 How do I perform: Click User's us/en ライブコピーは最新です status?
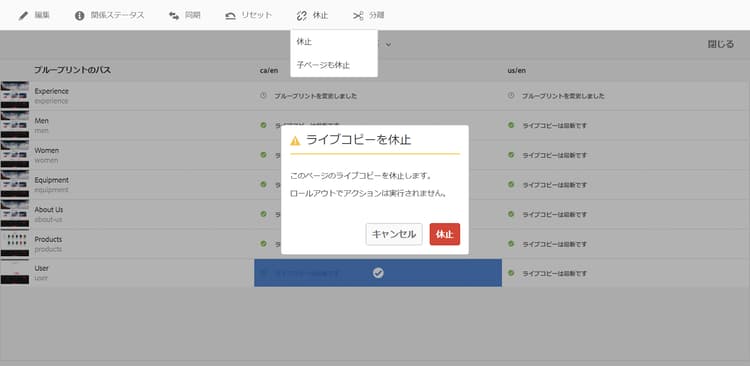pos(554,274)
